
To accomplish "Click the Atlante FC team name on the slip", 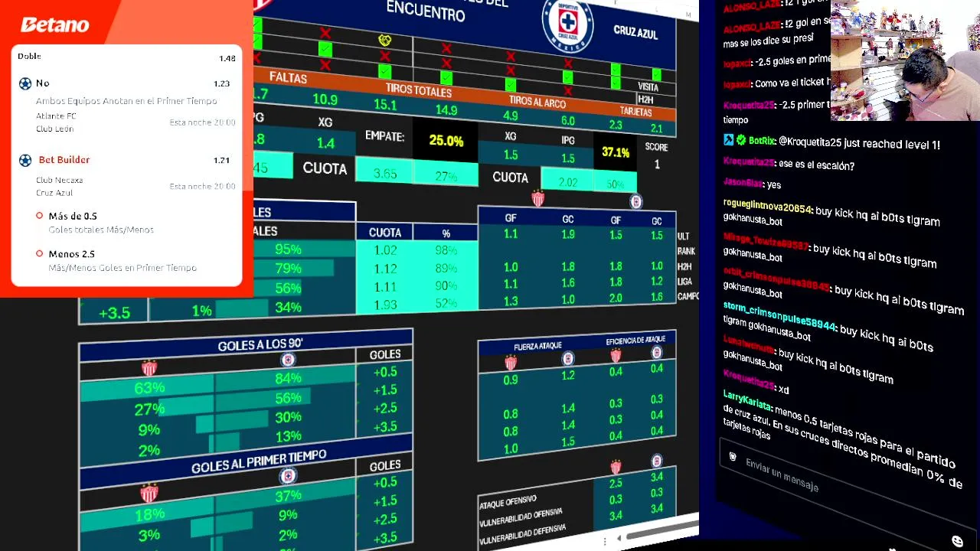I will [x=56, y=116].
